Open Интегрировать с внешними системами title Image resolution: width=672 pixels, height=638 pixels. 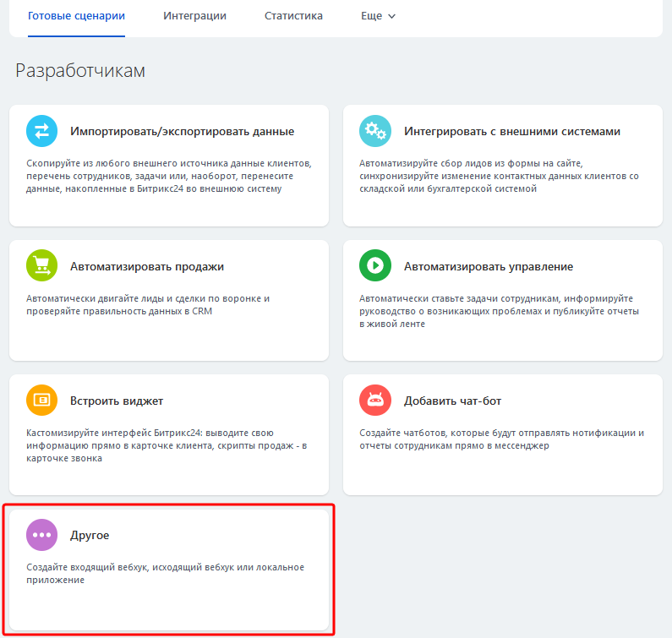coord(512,132)
